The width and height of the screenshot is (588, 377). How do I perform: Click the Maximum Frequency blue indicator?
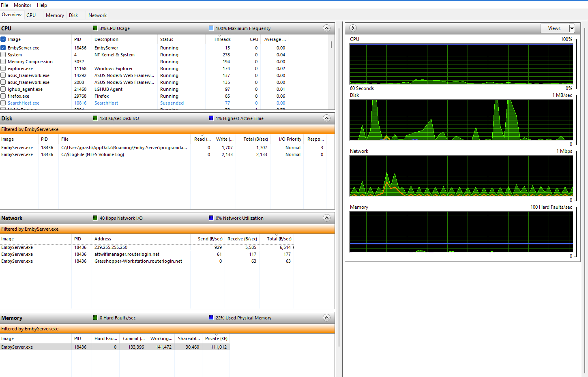(211, 28)
